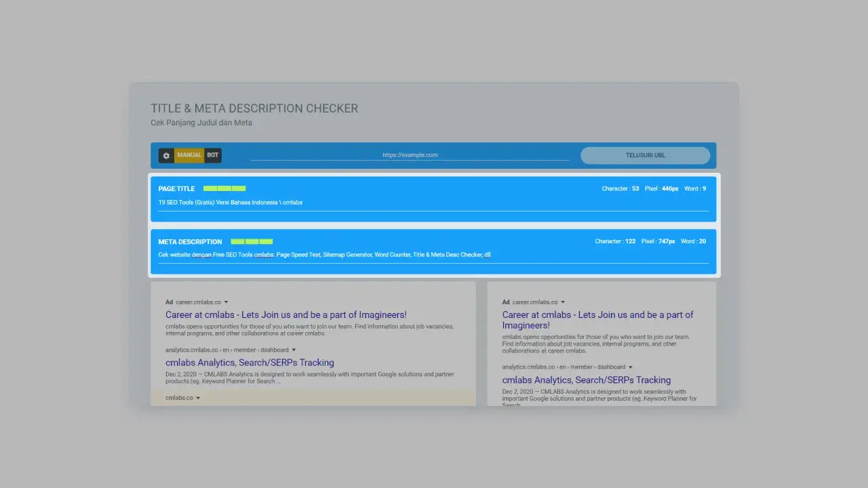Expand the analytics.cmlabs.co dashboard breadcrumb dropdown

click(x=294, y=350)
